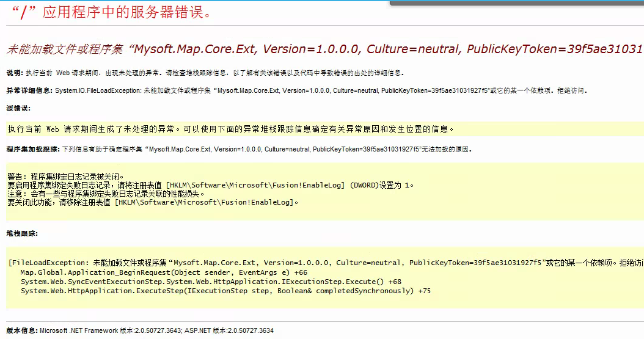This screenshot has height=339, width=644.
Task: Click the bold '版本信息' label
Action: (x=22, y=330)
